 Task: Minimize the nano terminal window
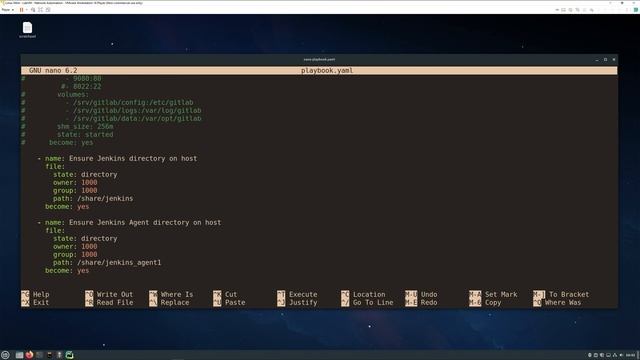coord(597,60)
